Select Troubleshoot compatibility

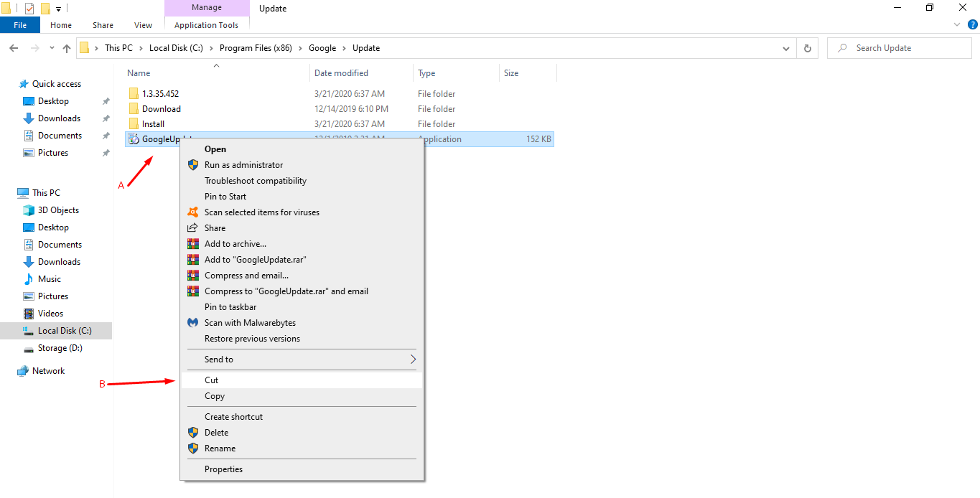302,181
